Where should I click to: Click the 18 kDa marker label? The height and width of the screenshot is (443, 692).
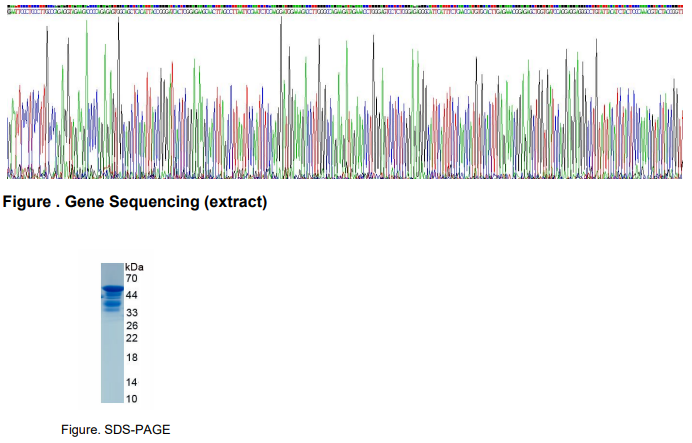(x=131, y=358)
